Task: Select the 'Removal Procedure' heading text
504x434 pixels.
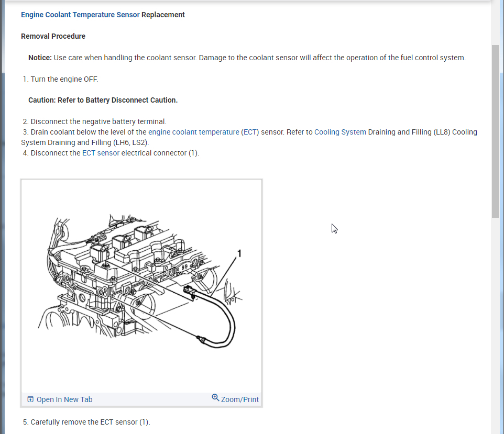Action: pos(53,36)
